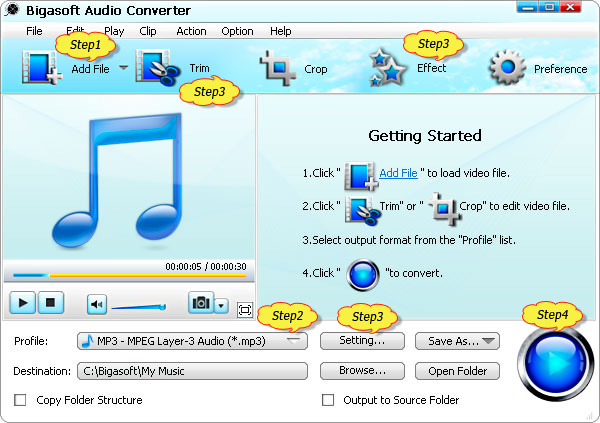
Task: Click the Trim label in toolbar
Action: 199,68
